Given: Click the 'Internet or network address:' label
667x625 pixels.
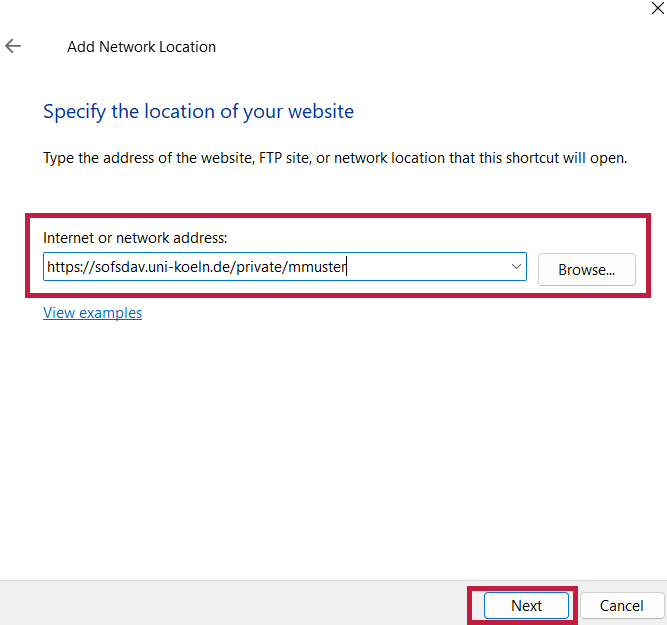Looking at the screenshot, I should [135, 238].
